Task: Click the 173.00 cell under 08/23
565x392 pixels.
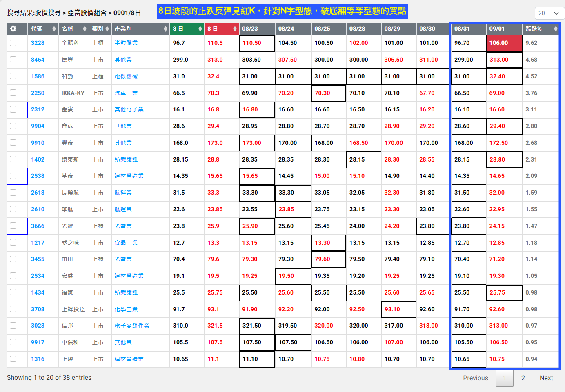Action: coord(257,143)
